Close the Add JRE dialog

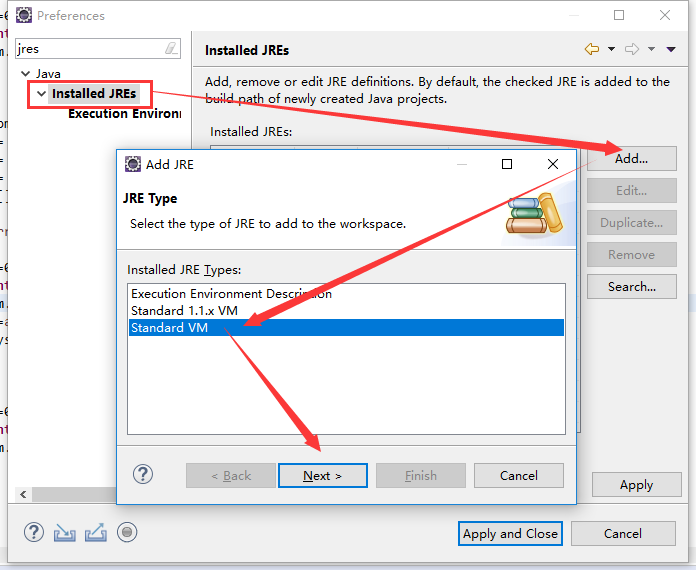[x=553, y=164]
